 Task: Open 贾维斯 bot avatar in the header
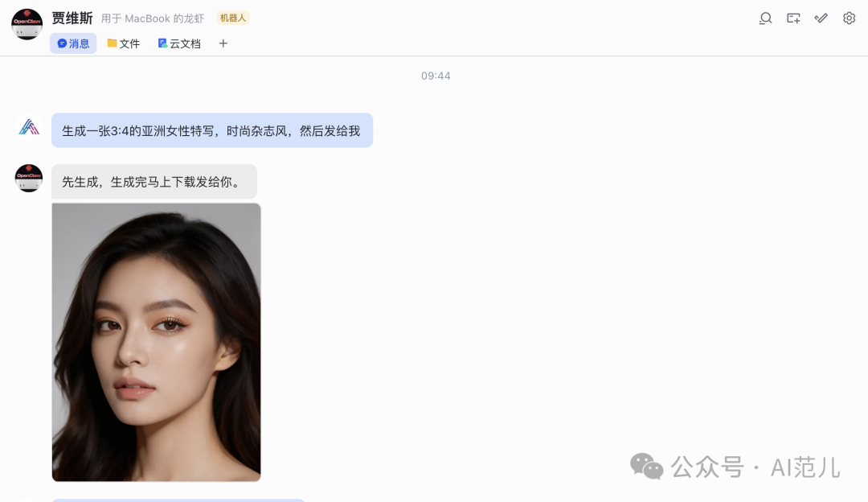[x=27, y=24]
